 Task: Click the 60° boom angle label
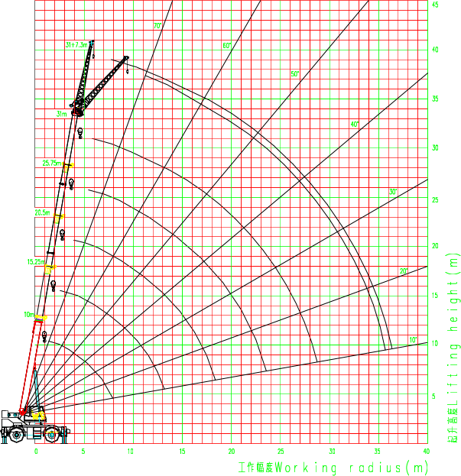(226, 46)
